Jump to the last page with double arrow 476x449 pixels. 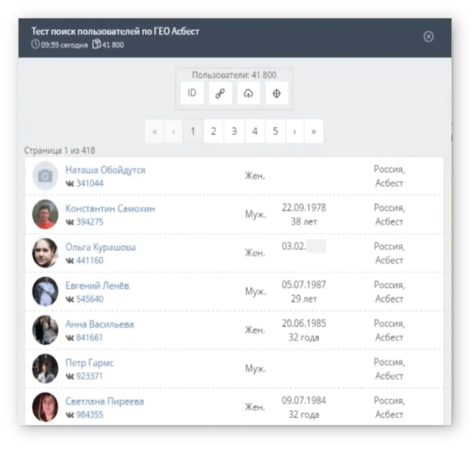point(313,132)
